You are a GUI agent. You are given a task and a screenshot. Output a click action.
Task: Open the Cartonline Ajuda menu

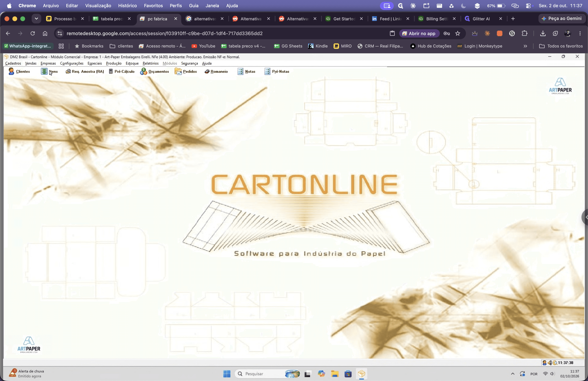tap(206, 63)
